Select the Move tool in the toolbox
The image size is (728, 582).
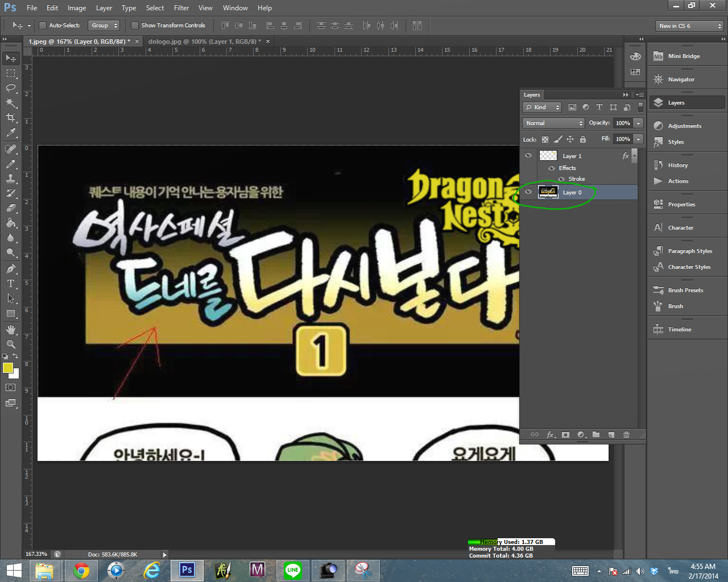click(x=11, y=59)
